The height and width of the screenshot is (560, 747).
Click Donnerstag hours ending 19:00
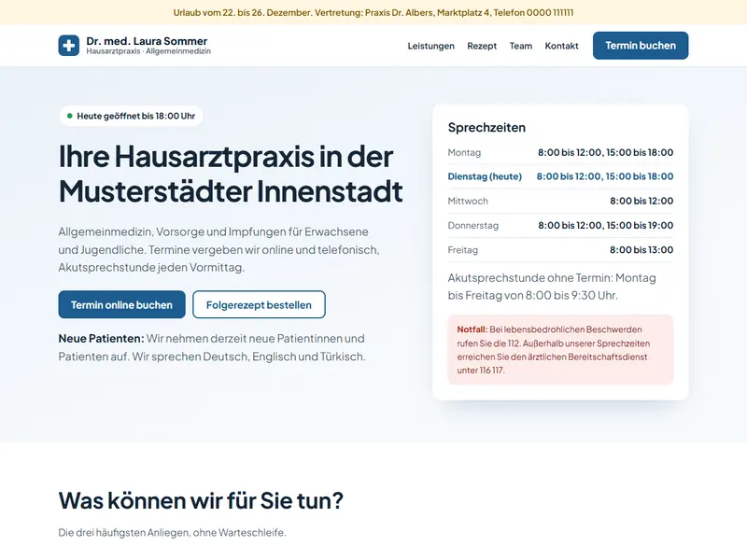[605, 225]
